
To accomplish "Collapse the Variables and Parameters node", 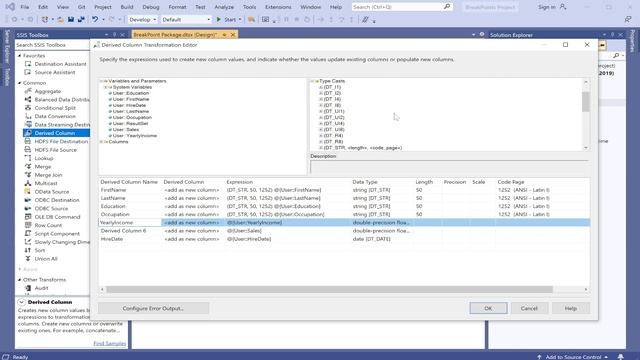I will pyautogui.click(x=101, y=81).
